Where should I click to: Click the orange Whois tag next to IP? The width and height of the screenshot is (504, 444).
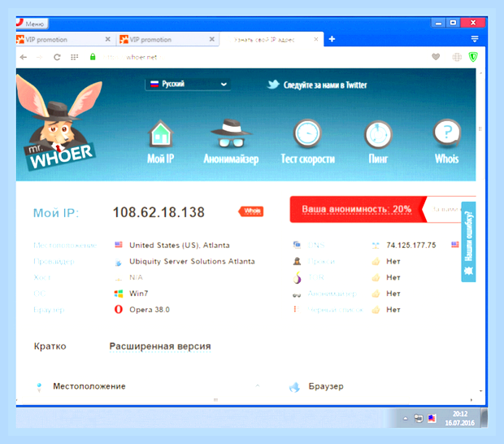(251, 211)
